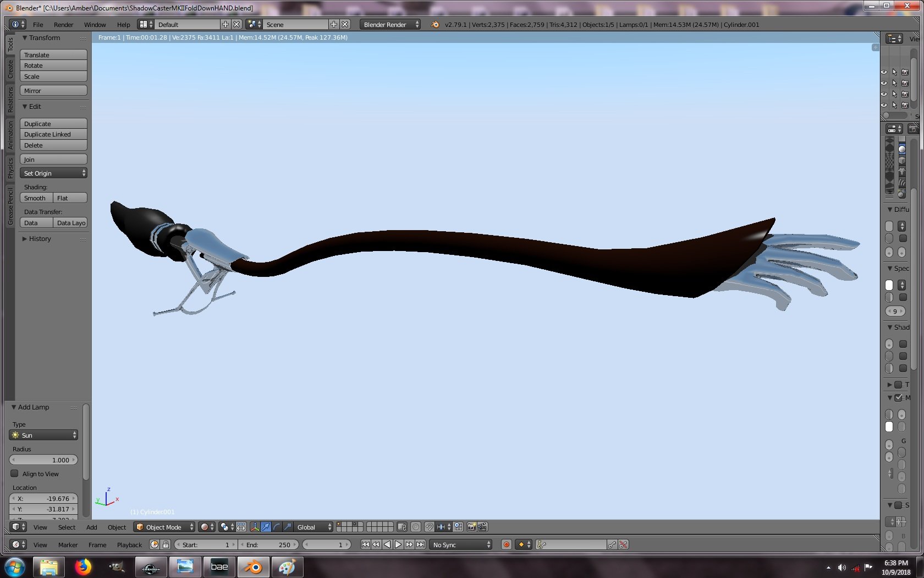This screenshot has height=578, width=924.
Task: Delete the Default screen layout
Action: 237,24
